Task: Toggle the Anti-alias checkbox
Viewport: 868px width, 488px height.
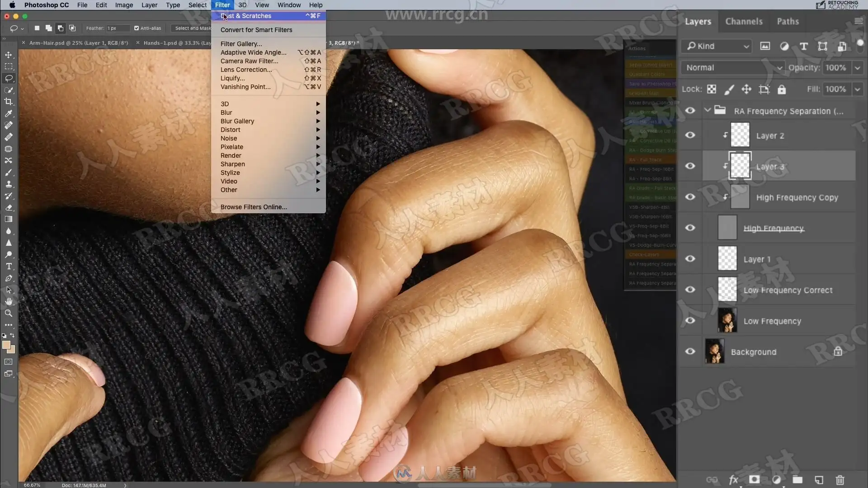Action: (137, 28)
